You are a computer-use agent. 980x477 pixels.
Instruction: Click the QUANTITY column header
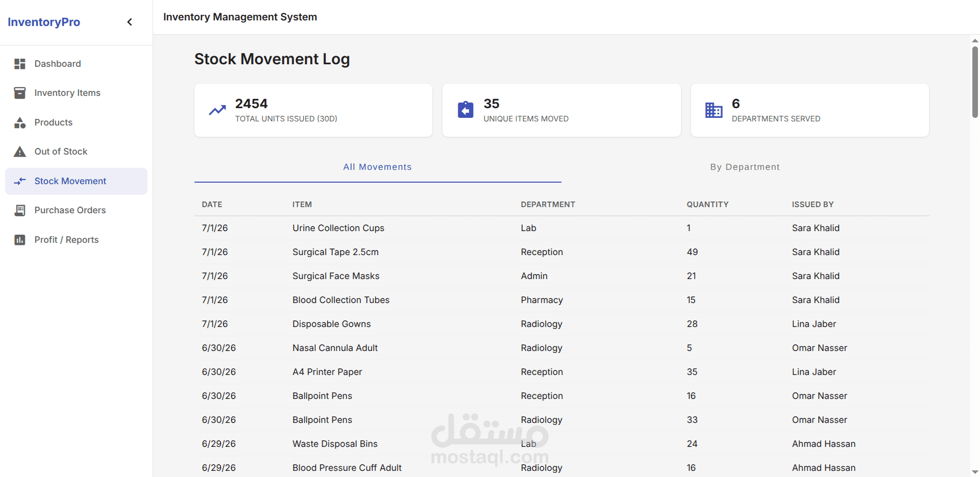[707, 205]
